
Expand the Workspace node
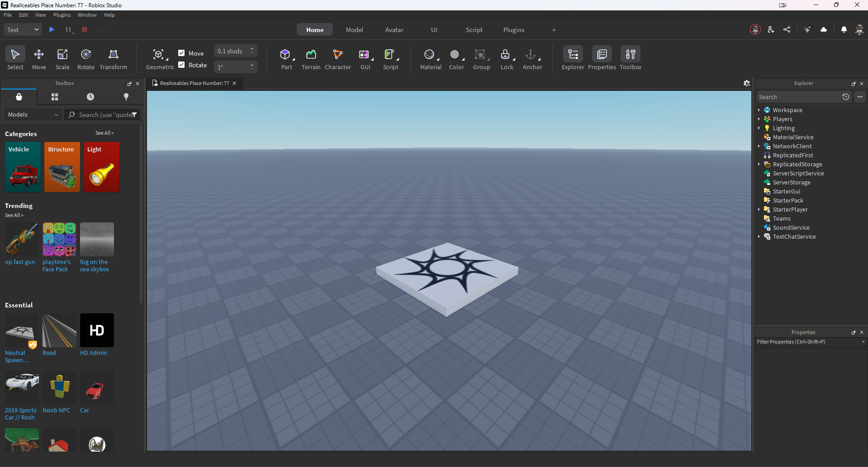(759, 110)
